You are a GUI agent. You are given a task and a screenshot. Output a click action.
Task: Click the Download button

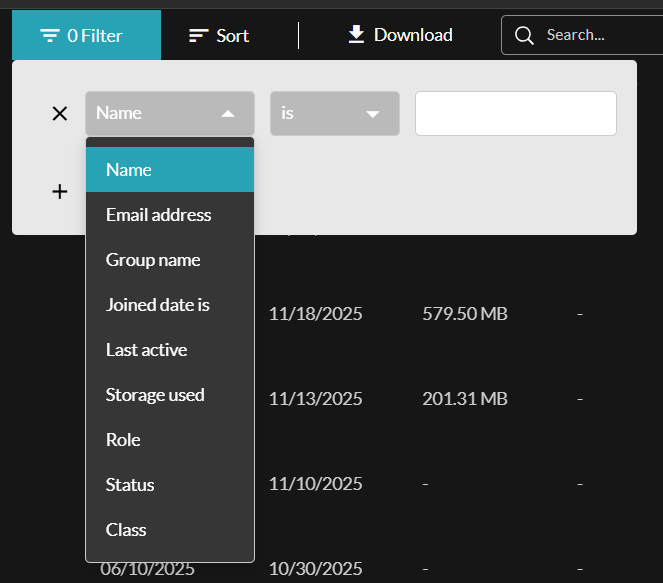[x=400, y=35]
